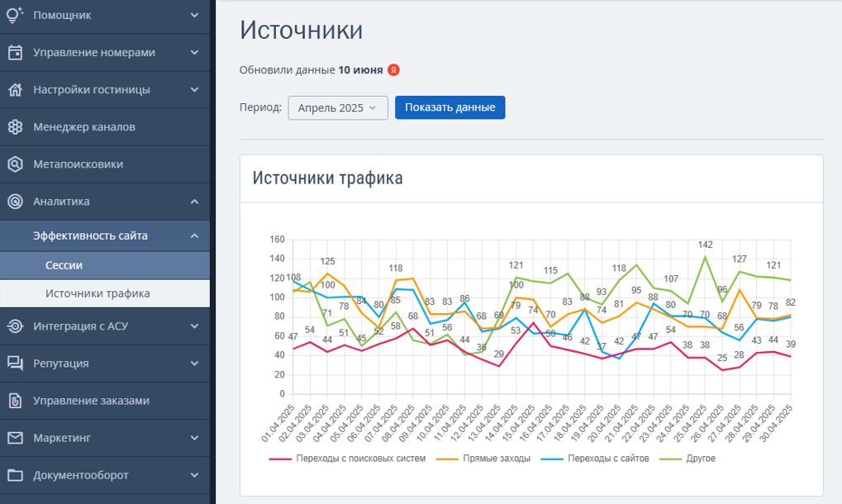Click the house icon for Настройки гостиницы
Screen dimensions: 842x504
click(x=15, y=89)
